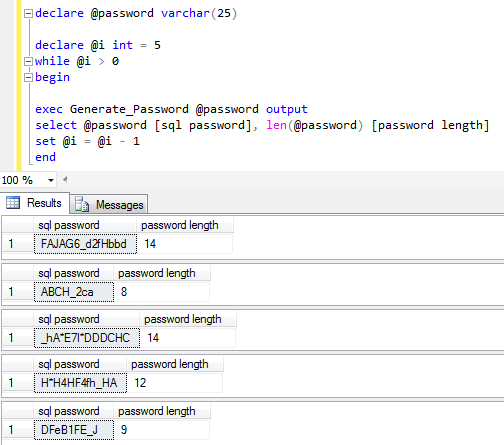Collapse the while @i loop block
The image size is (504, 445).
29,61
